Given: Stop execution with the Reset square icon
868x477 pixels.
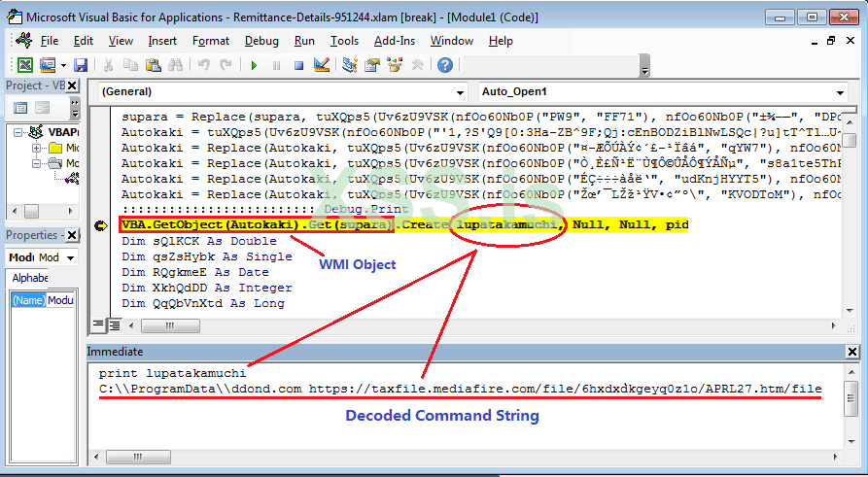Looking at the screenshot, I should (x=299, y=66).
